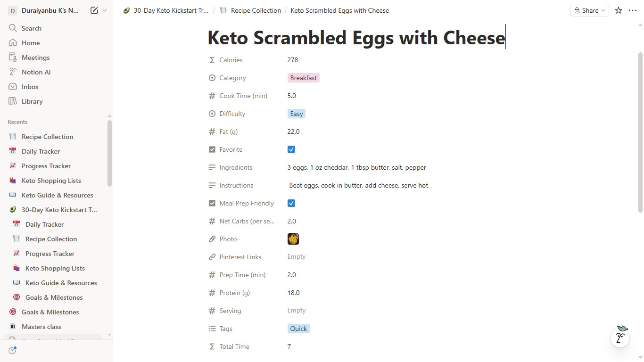Click the empty Pinterest Links field
The width and height of the screenshot is (644, 362).
click(x=297, y=257)
